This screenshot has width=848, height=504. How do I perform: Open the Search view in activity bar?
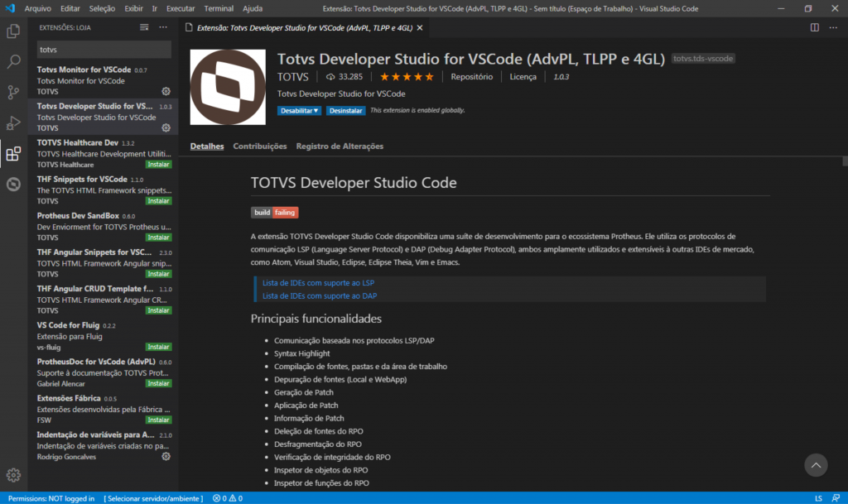click(x=13, y=61)
